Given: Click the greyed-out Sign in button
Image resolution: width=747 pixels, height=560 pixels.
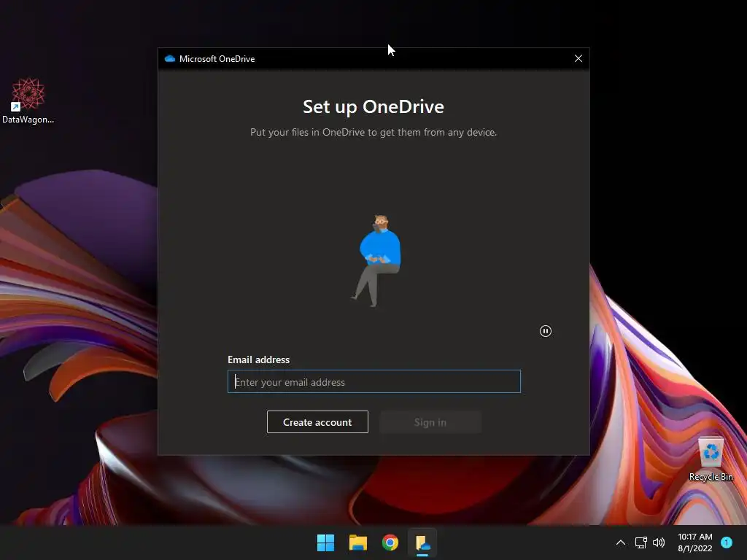Looking at the screenshot, I should coord(430,422).
